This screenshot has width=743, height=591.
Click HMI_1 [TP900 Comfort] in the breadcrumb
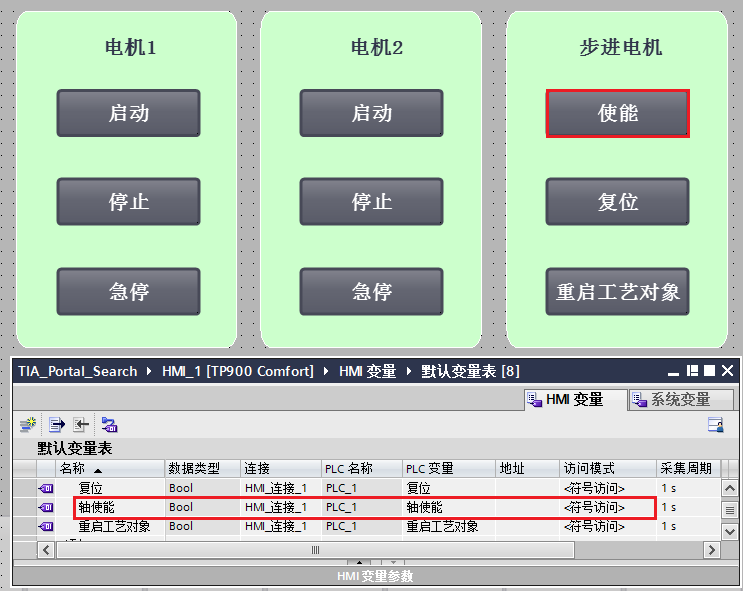tap(238, 371)
